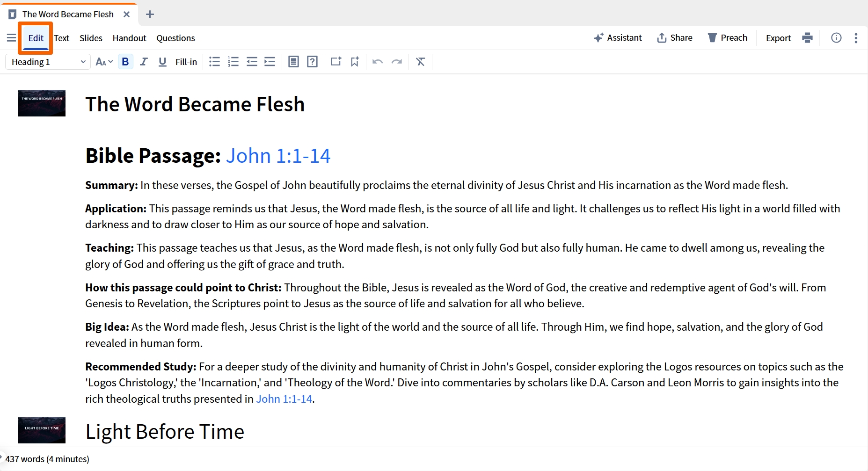Add a bookmark marker
The width and height of the screenshot is (868, 471).
355,62
